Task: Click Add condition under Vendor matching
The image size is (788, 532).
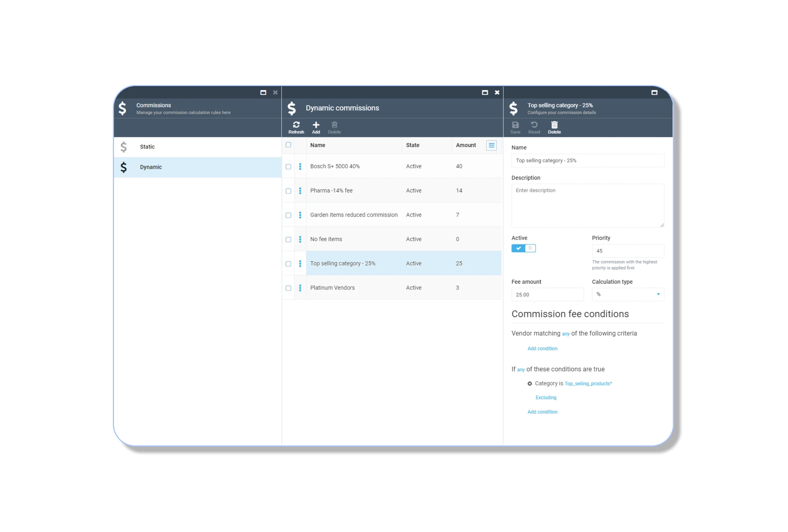Action: pyautogui.click(x=542, y=349)
